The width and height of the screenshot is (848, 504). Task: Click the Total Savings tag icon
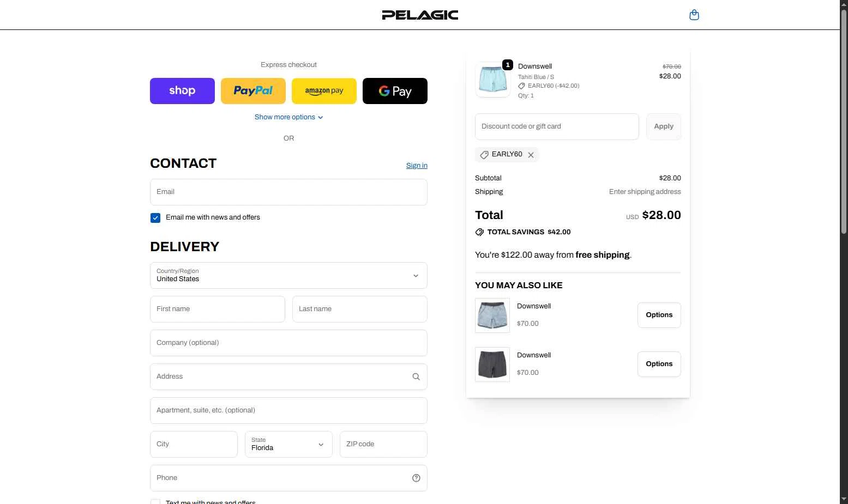click(x=479, y=232)
